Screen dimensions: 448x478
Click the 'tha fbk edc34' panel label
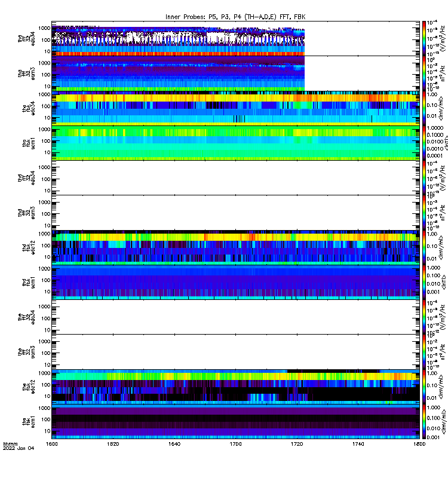[29, 108]
